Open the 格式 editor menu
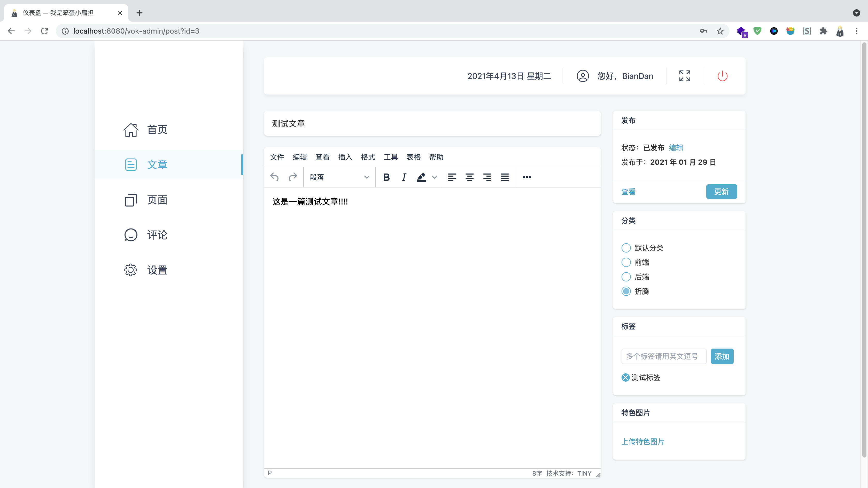The image size is (868, 488). [368, 157]
